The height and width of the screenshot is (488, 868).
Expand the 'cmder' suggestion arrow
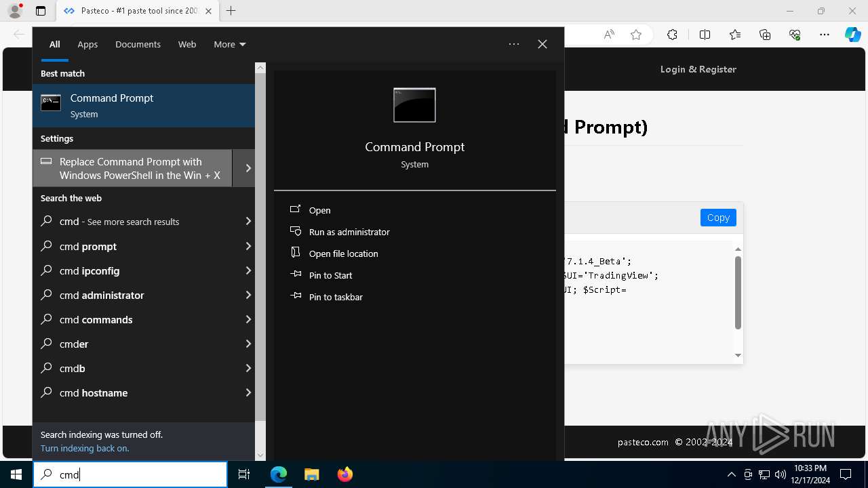[248, 344]
